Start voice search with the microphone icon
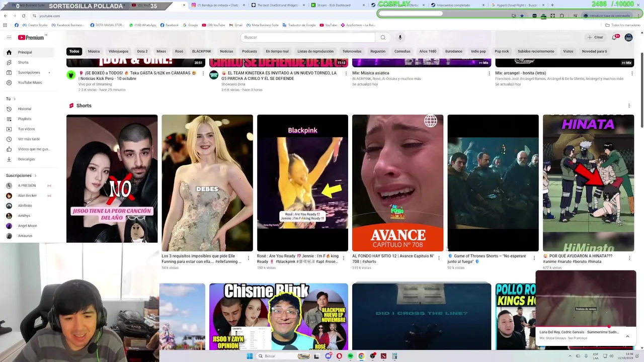Image resolution: width=644 pixels, height=362 pixels. pos(400,37)
